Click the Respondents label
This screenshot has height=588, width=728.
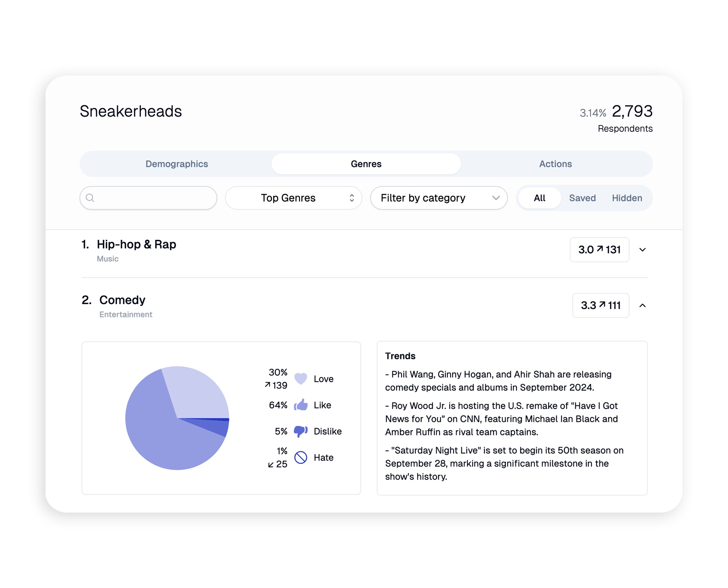pyautogui.click(x=625, y=129)
